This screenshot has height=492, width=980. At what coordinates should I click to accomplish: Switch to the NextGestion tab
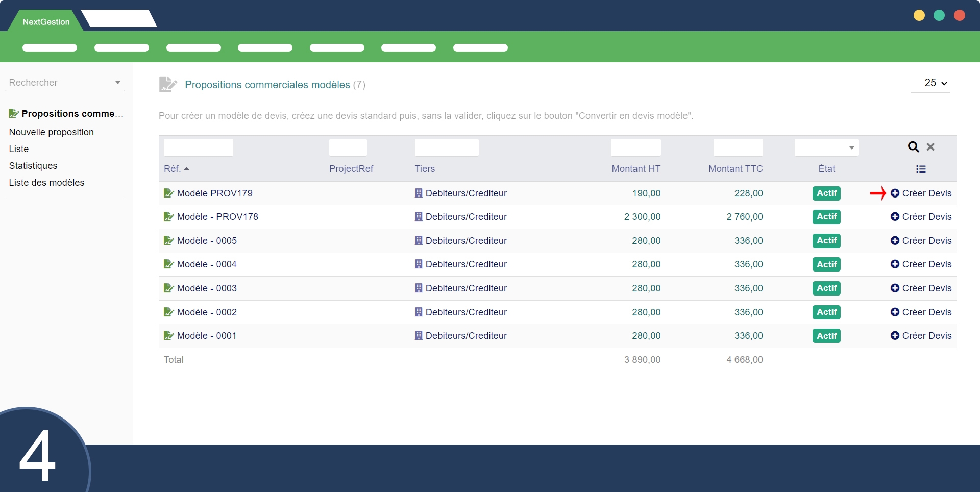click(x=46, y=22)
